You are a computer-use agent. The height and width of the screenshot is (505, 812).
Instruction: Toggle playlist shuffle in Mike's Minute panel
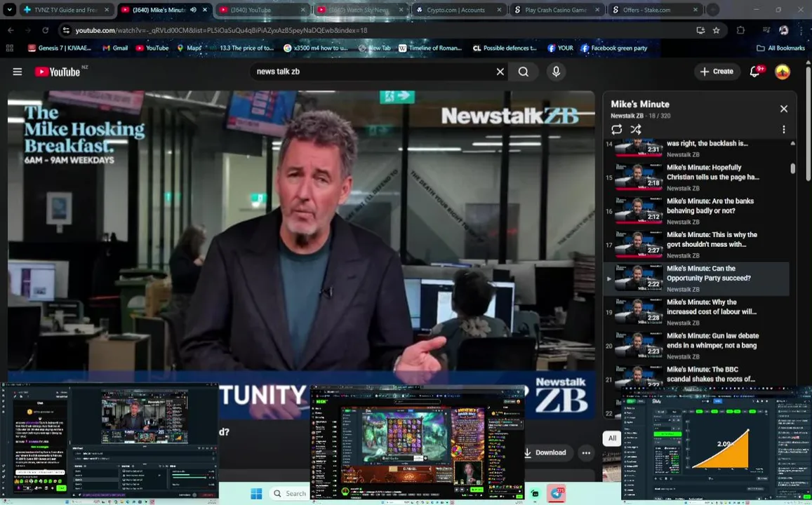point(636,129)
